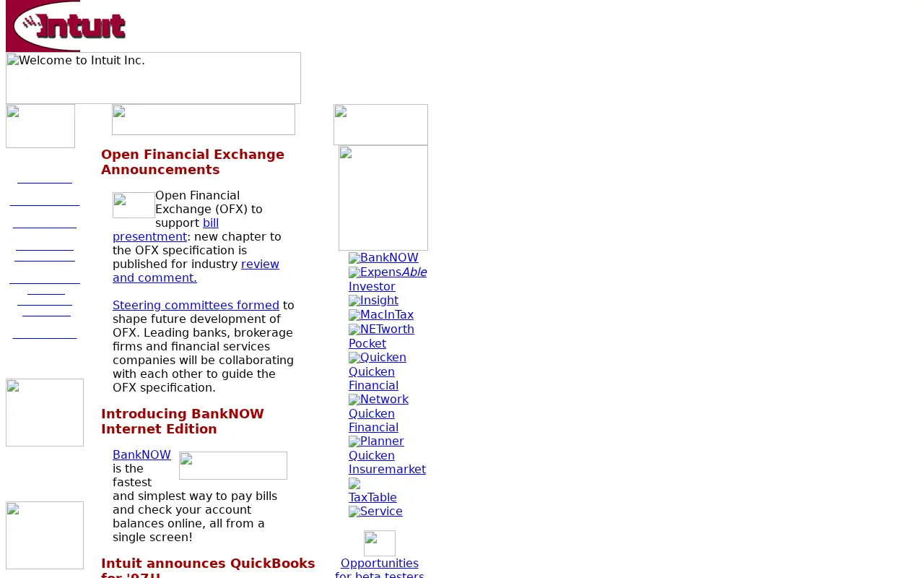The height and width of the screenshot is (578, 924).
Task: Click the image above 'Opportunities for beta testers'
Action: coord(380,543)
